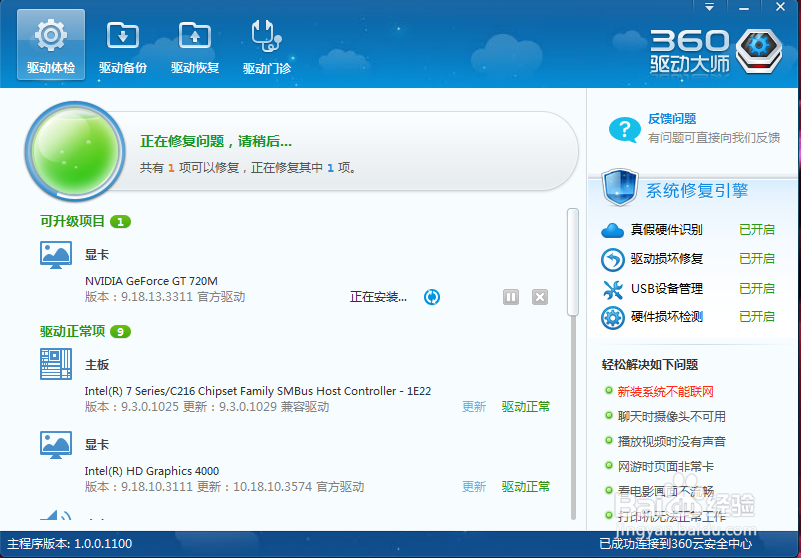Open the 聊天时摄像头不可用 help link
Image resolution: width=801 pixels, height=558 pixels.
click(671, 417)
